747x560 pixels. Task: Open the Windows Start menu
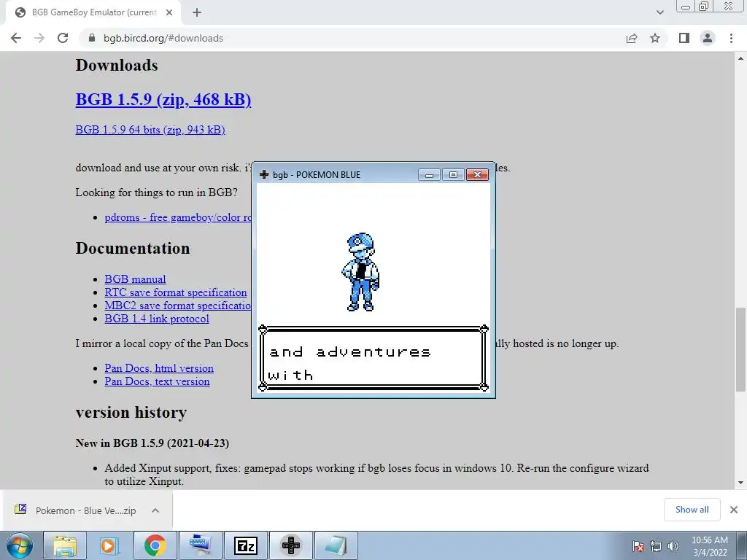[x=20, y=545]
